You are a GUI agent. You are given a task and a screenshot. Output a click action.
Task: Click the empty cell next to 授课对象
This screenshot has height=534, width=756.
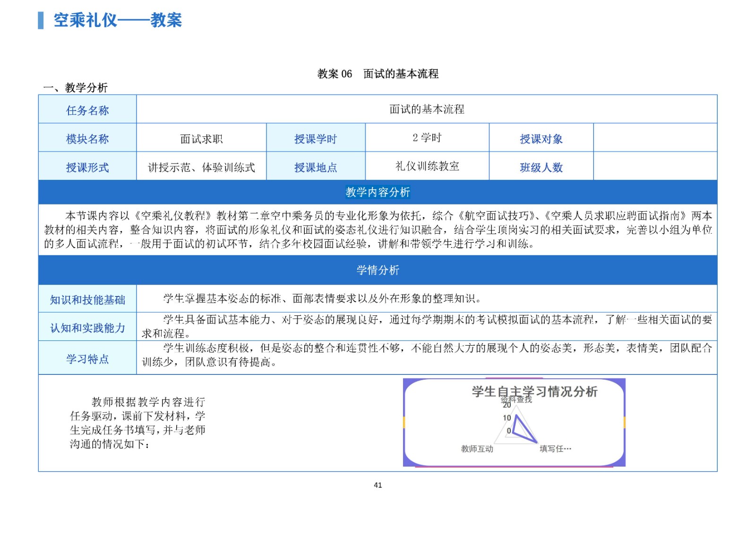[x=655, y=138]
